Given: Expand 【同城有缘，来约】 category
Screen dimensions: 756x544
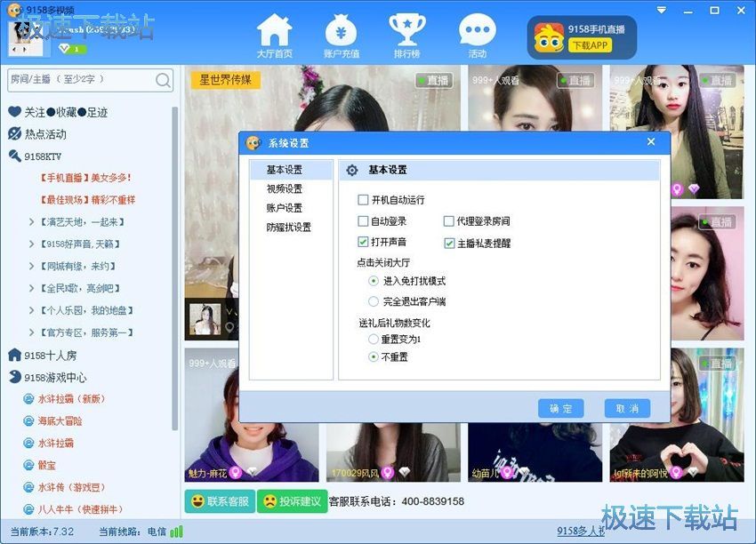Looking at the screenshot, I should click(72, 266).
